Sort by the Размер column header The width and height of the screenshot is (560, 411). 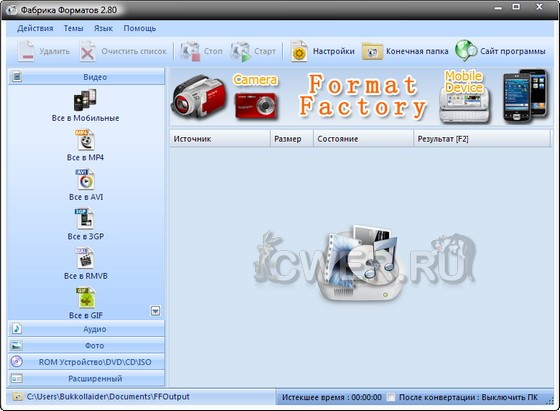tap(292, 139)
